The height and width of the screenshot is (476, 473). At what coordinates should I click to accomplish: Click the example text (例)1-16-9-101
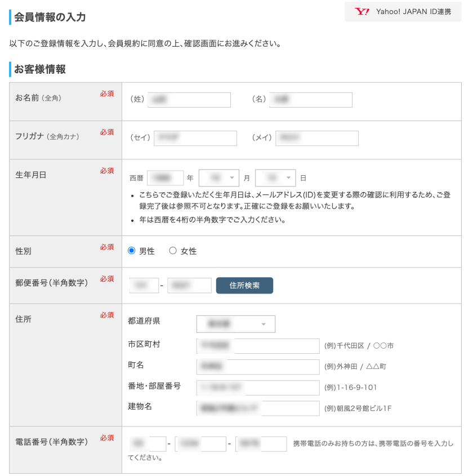click(x=350, y=388)
